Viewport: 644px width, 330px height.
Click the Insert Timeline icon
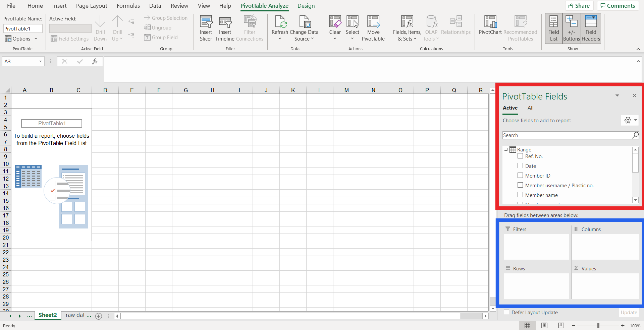click(225, 22)
